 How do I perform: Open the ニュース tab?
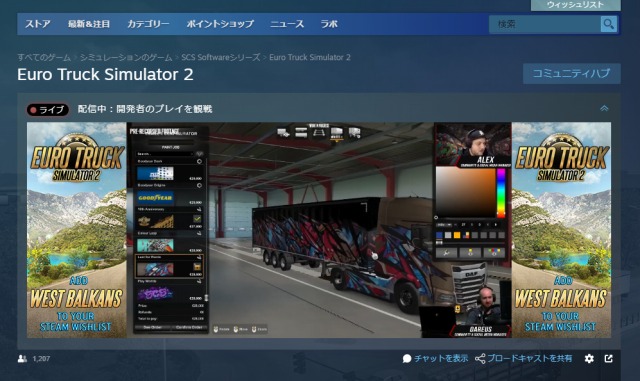pos(287,24)
